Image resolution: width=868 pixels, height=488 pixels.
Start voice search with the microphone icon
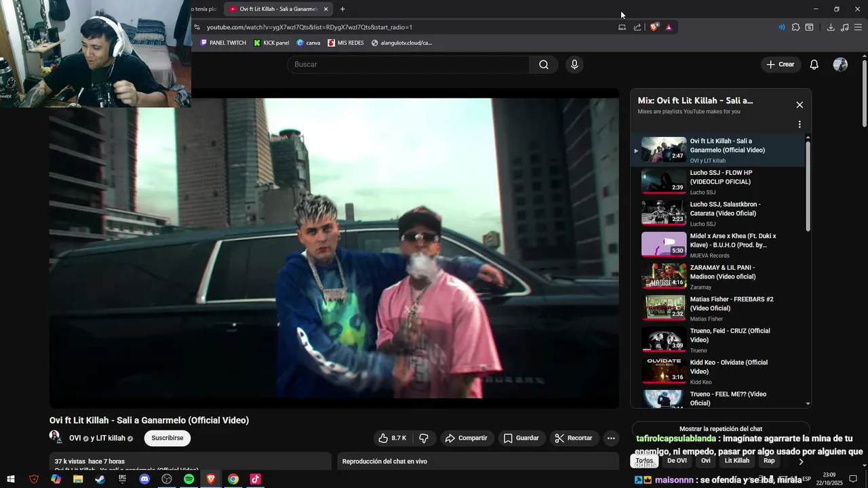pyautogui.click(x=574, y=64)
